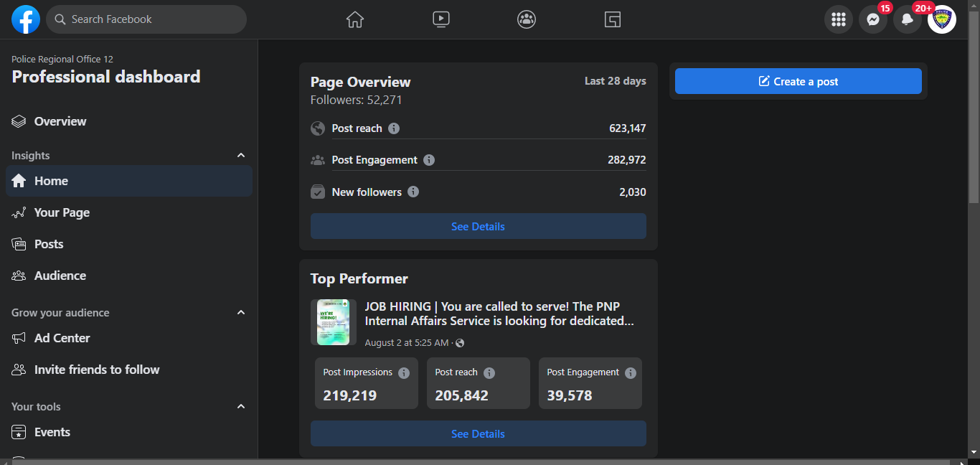The width and height of the screenshot is (980, 465).
Task: Click See Details under Page Overview
Action: tap(478, 226)
